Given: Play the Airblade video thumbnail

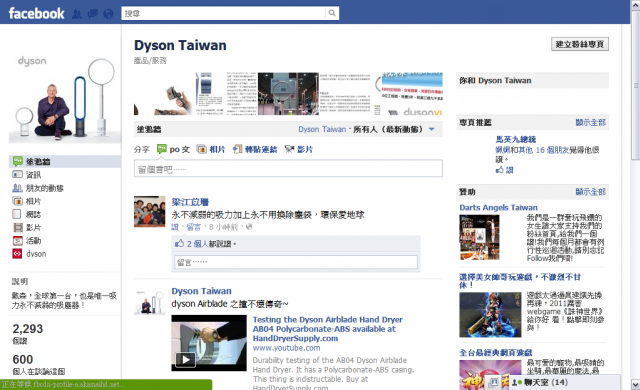Looking at the screenshot, I should (x=209, y=343).
